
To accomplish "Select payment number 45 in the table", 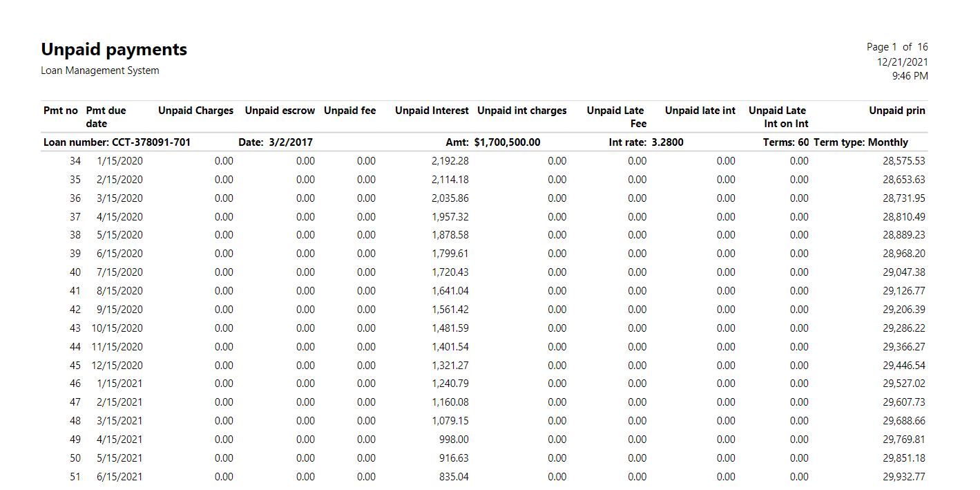I will (x=75, y=366).
